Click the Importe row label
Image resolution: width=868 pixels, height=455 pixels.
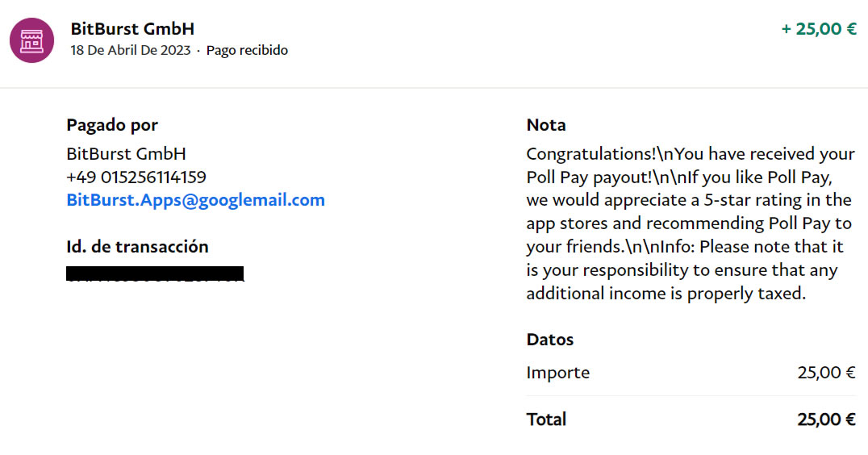[557, 373]
